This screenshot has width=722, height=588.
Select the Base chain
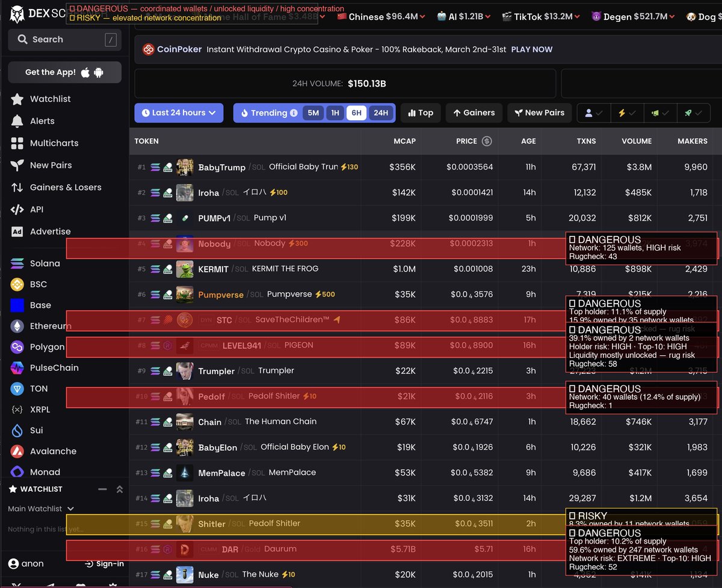point(40,305)
